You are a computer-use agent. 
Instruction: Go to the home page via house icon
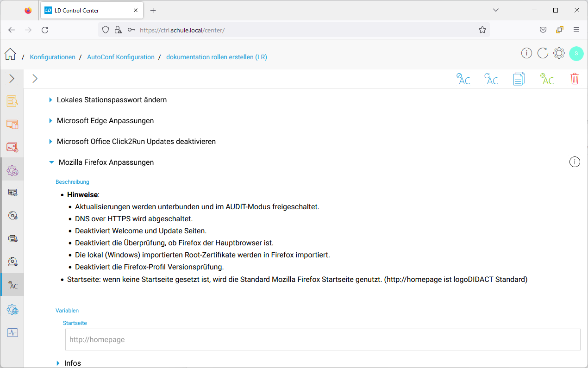point(10,54)
